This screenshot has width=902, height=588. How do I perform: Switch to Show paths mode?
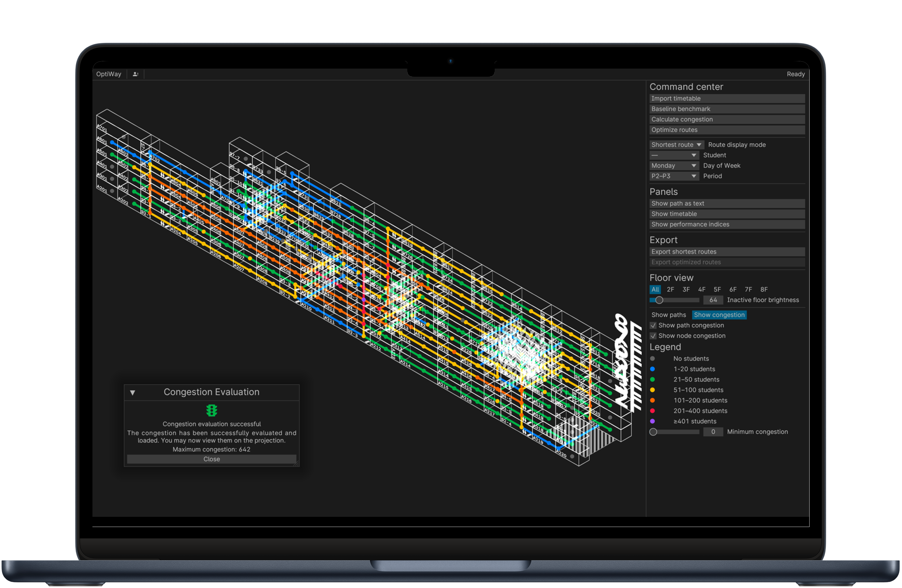click(x=669, y=315)
